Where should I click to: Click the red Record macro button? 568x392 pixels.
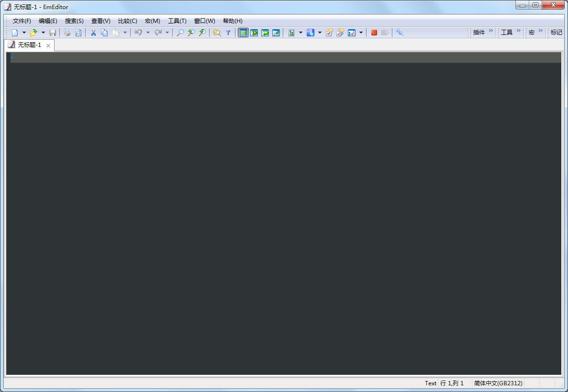click(x=374, y=33)
